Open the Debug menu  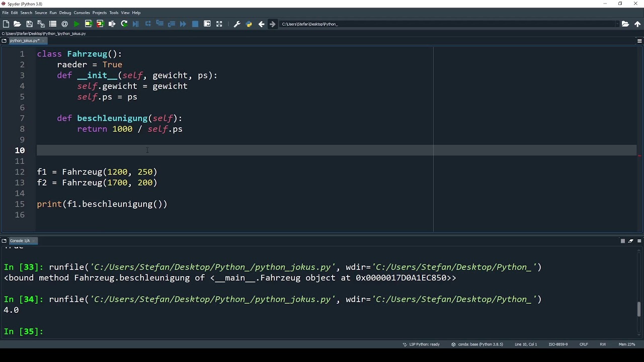(x=65, y=13)
